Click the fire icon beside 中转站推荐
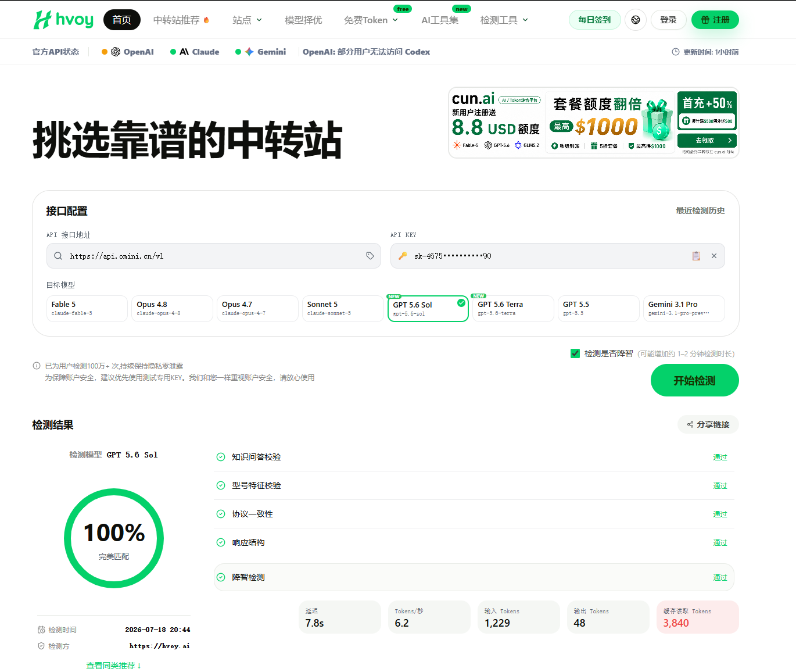 [x=206, y=20]
